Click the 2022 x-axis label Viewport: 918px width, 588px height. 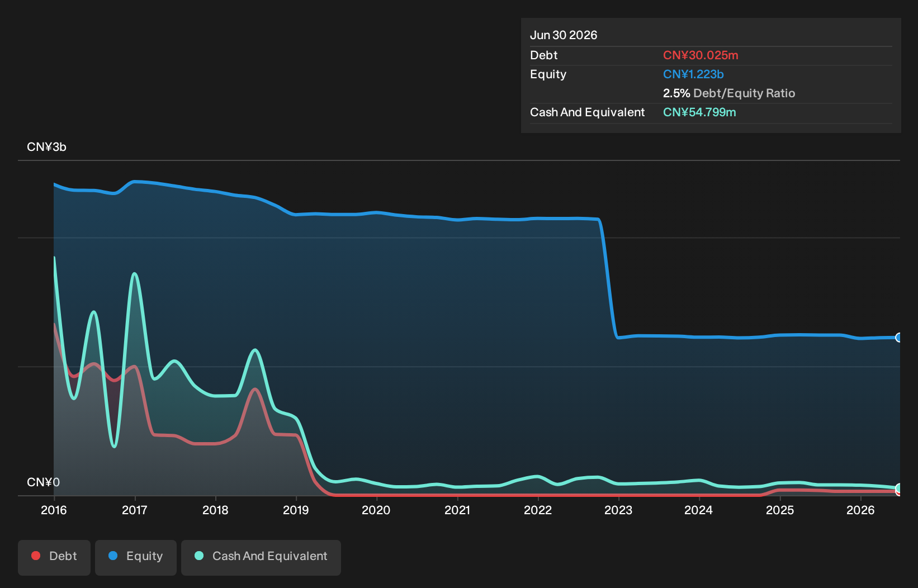click(x=538, y=510)
